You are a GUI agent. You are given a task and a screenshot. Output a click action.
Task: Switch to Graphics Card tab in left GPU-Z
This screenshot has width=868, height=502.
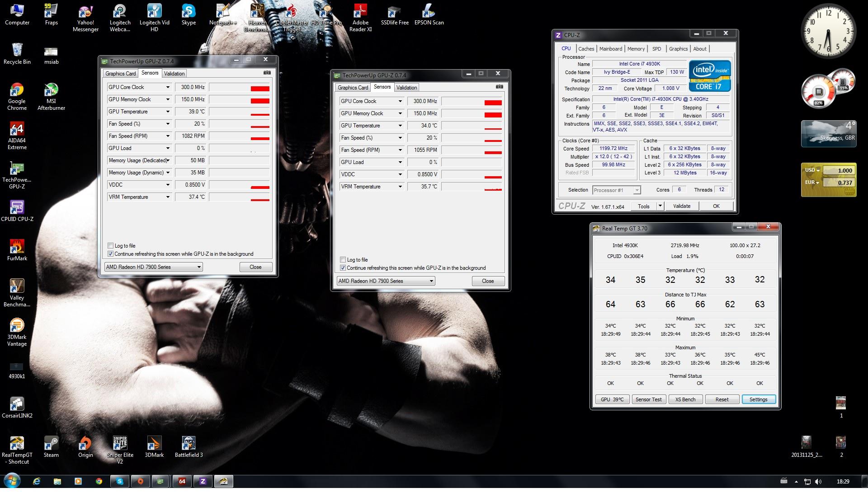tap(120, 74)
